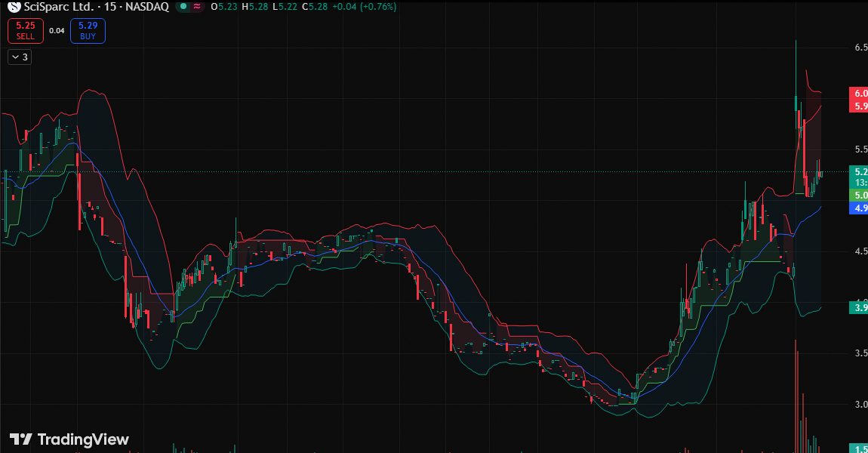Click the 4.5 price axis label
This screenshot has height=453, width=868.
coord(860,251)
